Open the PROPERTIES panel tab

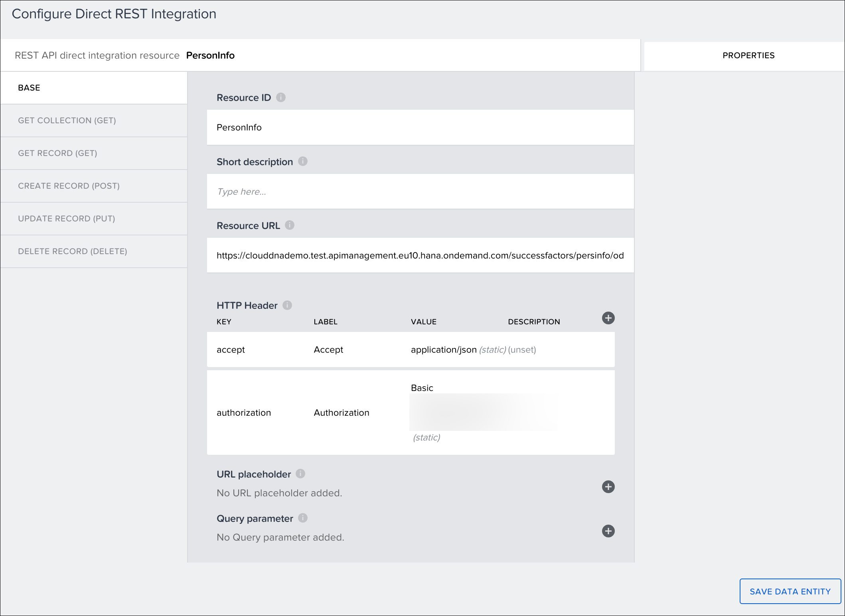click(744, 55)
